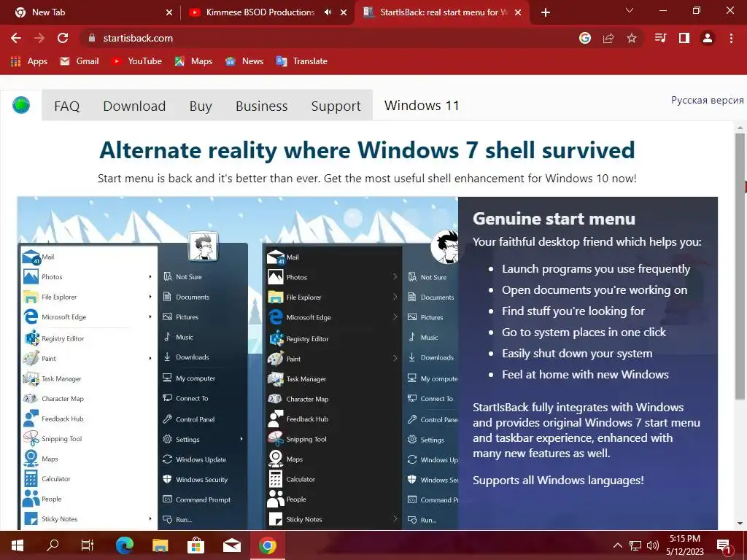This screenshot has height=560, width=747.
Task: Close the New Tab tab
Action: tap(169, 12)
